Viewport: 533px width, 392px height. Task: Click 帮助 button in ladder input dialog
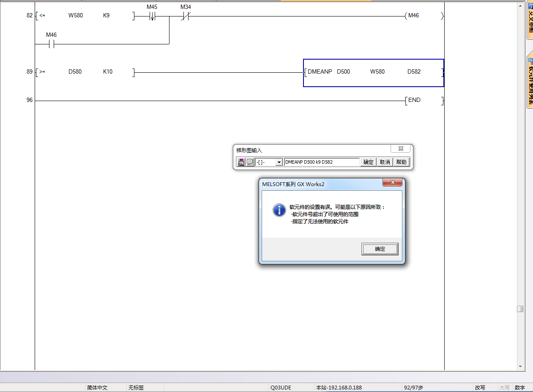pos(401,162)
